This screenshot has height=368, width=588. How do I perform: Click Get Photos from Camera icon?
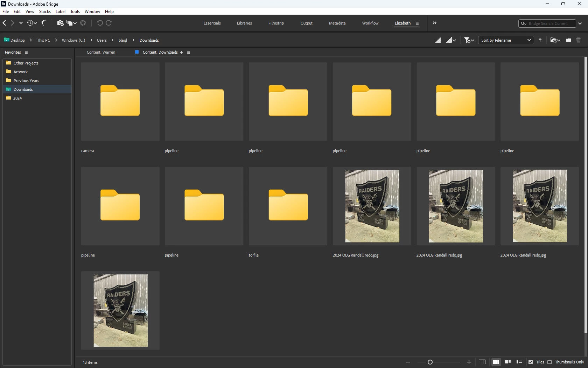(60, 23)
